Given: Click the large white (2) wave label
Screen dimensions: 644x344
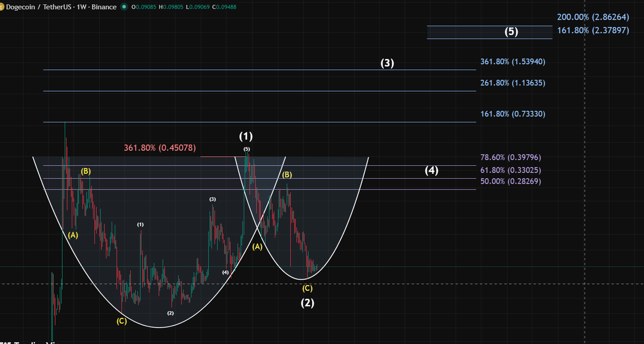Looking at the screenshot, I should pos(307,303).
